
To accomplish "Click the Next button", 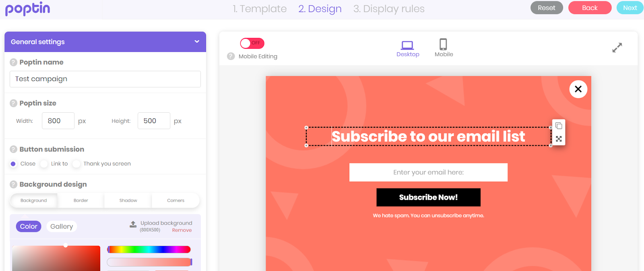I will (x=630, y=8).
